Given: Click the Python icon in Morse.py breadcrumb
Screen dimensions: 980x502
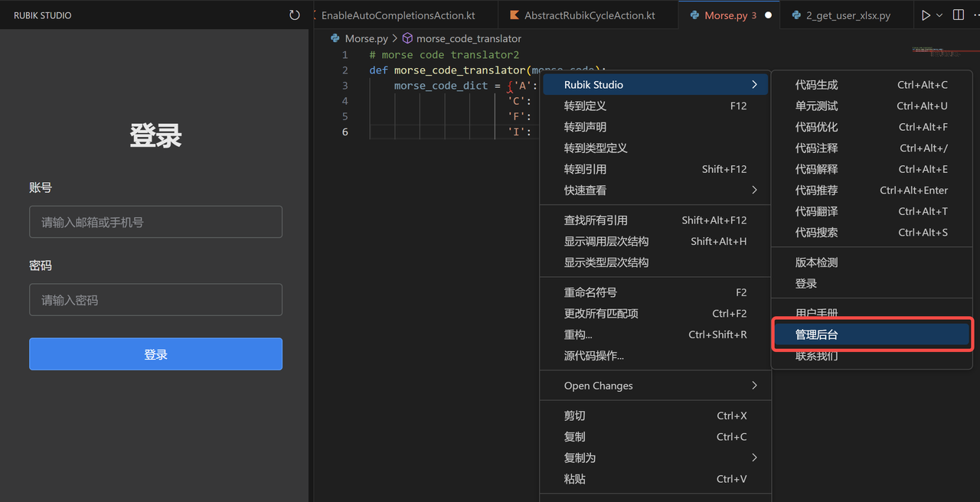Looking at the screenshot, I should point(335,38).
